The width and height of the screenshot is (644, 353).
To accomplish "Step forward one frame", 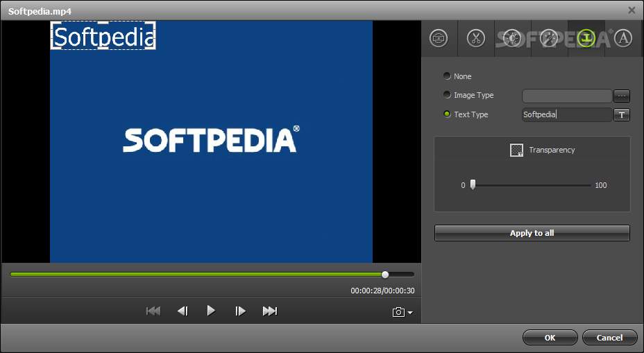I will click(240, 311).
